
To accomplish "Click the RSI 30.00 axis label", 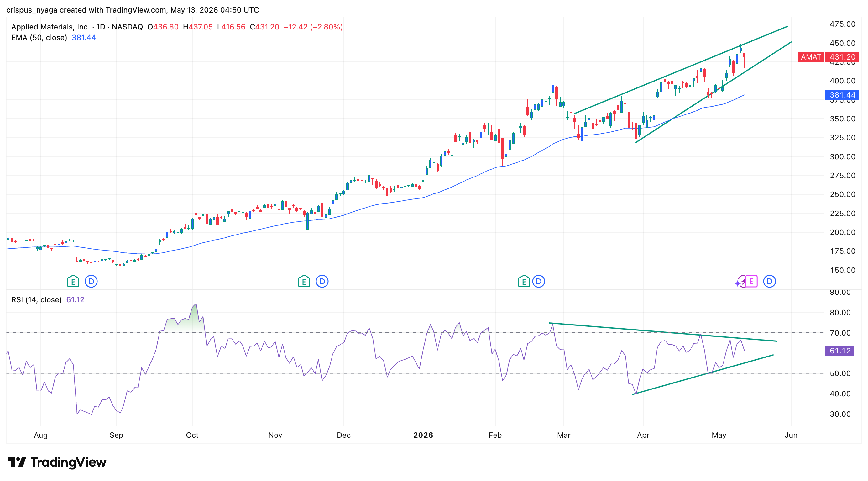I will pyautogui.click(x=840, y=414).
